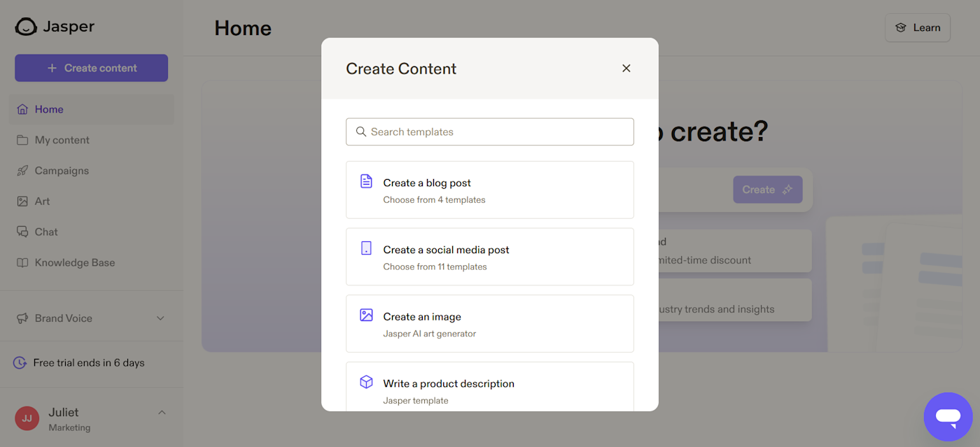Expand the Brand Voice chevron
The image size is (980, 447).
click(160, 318)
